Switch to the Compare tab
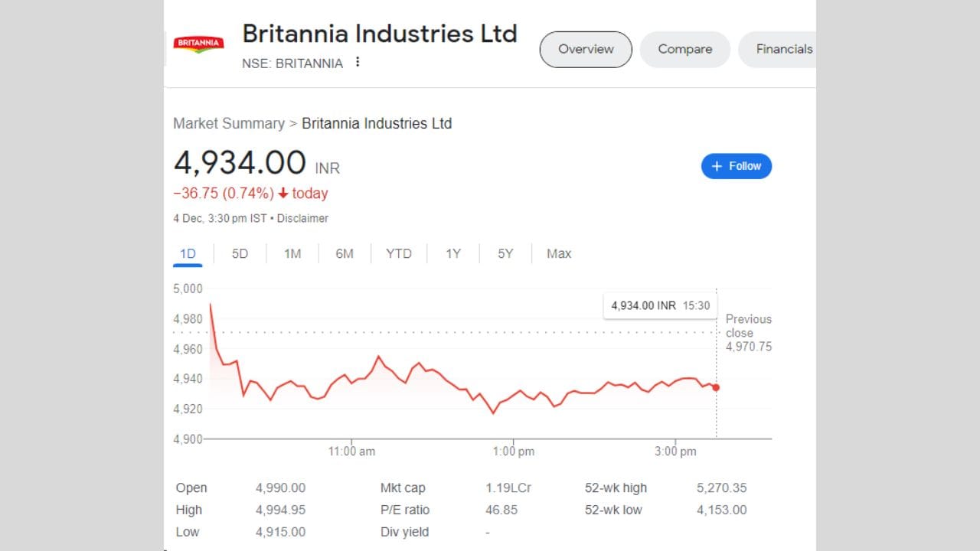 tap(684, 49)
